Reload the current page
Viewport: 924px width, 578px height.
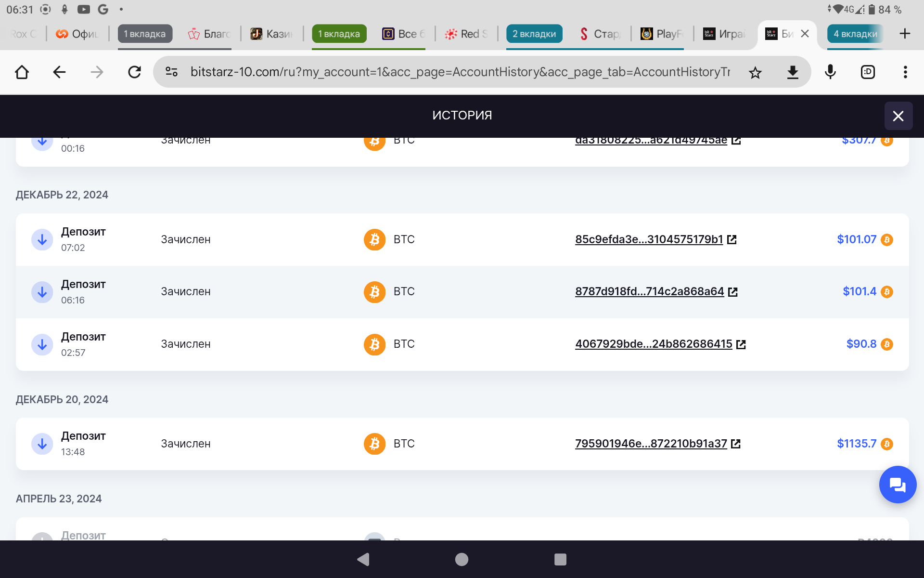(134, 72)
